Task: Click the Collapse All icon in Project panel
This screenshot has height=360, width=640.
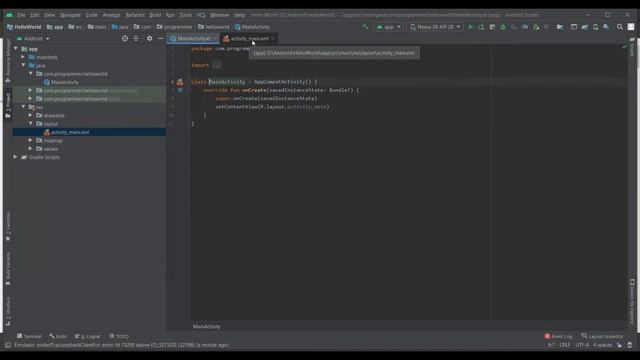Action: 136,38
